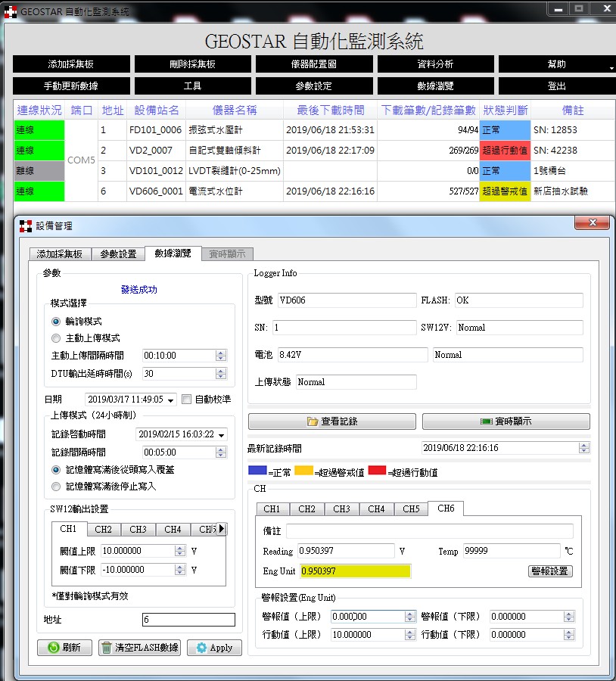Click the 實時顯示 real-time display button
This screenshot has height=681, width=616.
click(506, 421)
